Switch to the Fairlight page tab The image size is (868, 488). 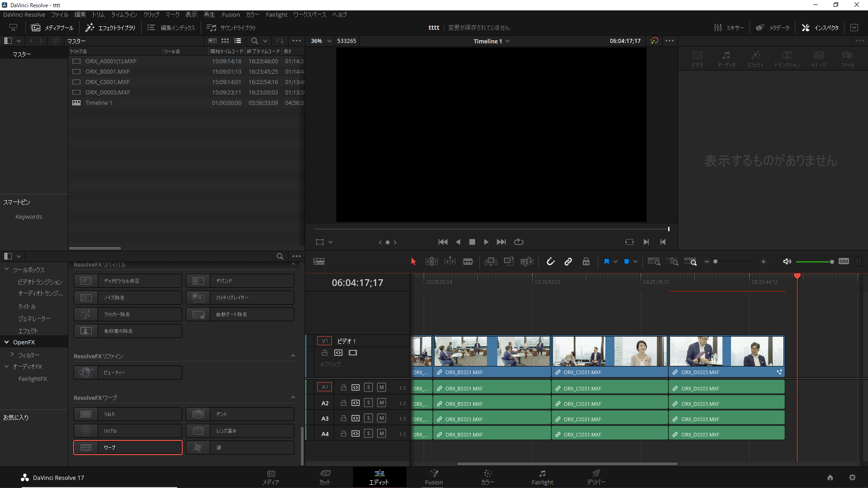point(542,478)
